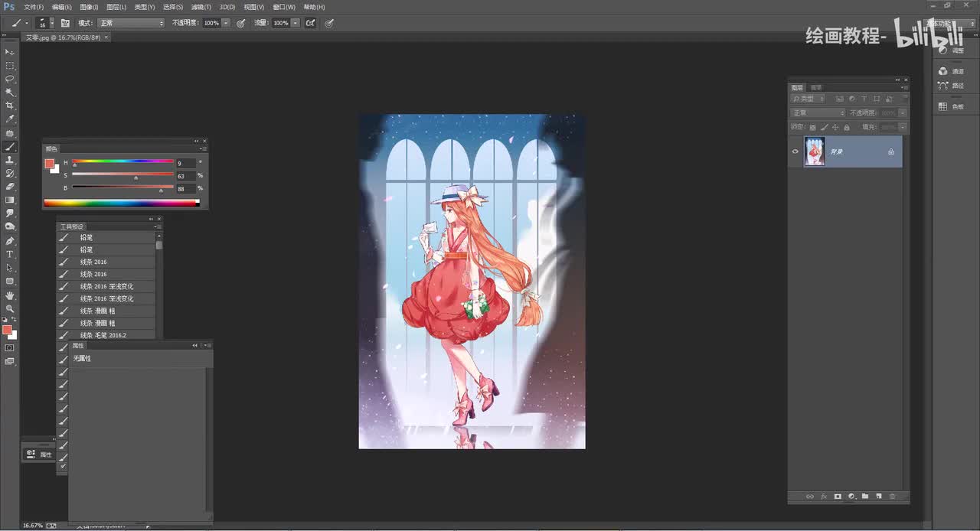Select the Move tool

pyautogui.click(x=10, y=52)
